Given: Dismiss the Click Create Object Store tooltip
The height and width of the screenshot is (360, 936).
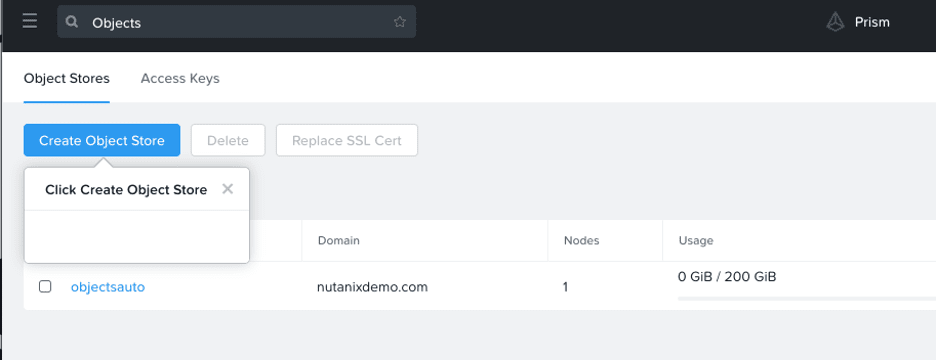Looking at the screenshot, I should click(x=227, y=189).
